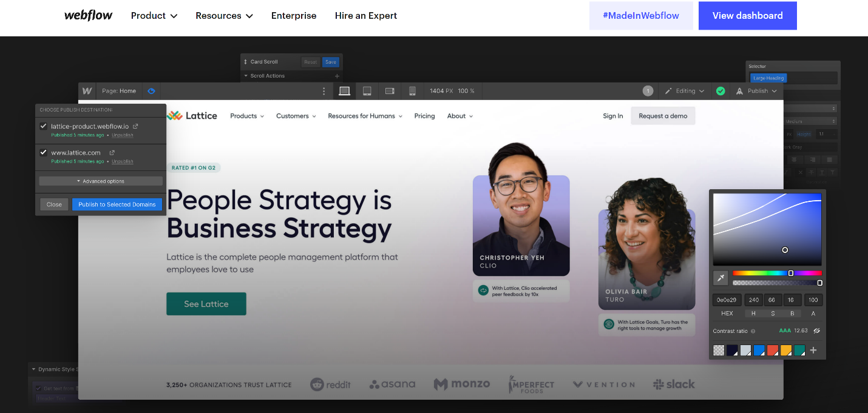Go to Pricing on the Lattice site
The height and width of the screenshot is (413, 868).
click(425, 116)
